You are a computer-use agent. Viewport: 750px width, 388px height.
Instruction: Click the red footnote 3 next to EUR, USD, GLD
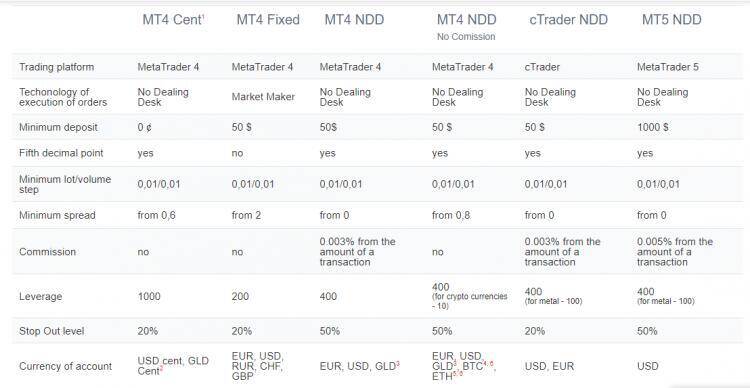click(x=398, y=364)
